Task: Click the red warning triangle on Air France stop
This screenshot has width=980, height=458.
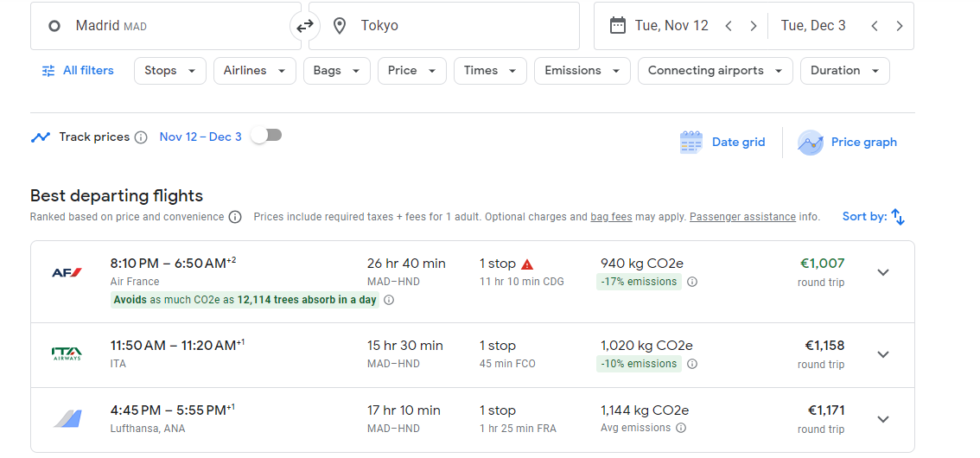Action: pyautogui.click(x=527, y=264)
